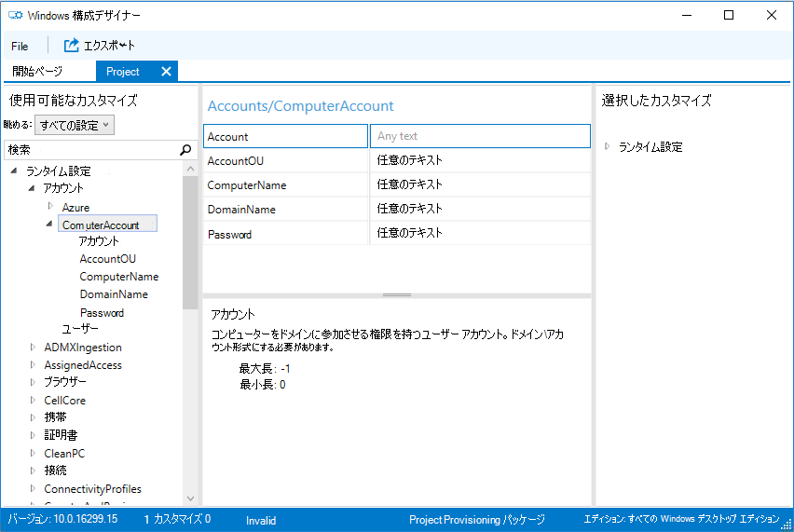
Task: Maximize the application window
Action: 729,15
